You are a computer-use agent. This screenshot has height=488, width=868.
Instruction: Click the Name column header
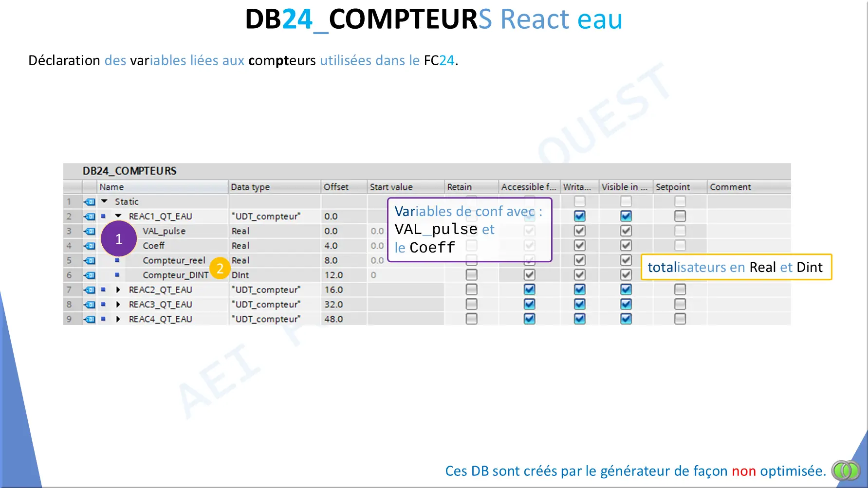163,187
